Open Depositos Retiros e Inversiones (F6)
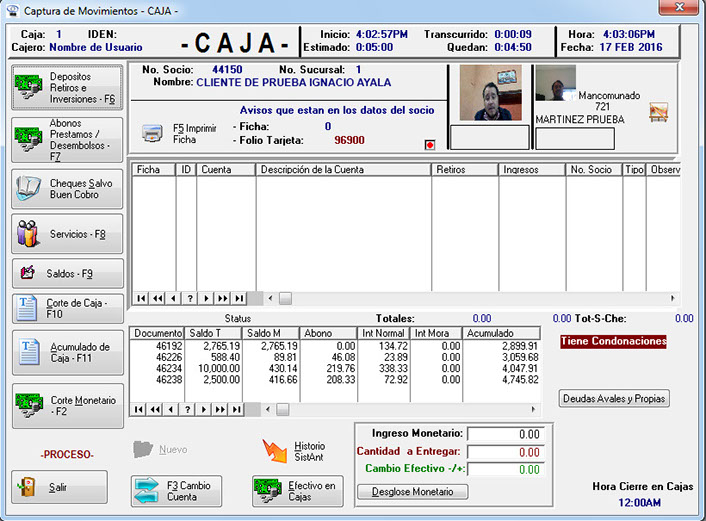 click(67, 88)
